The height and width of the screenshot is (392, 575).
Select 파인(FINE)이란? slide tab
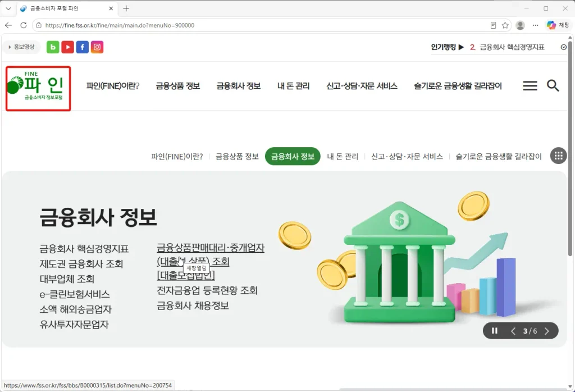click(x=177, y=157)
